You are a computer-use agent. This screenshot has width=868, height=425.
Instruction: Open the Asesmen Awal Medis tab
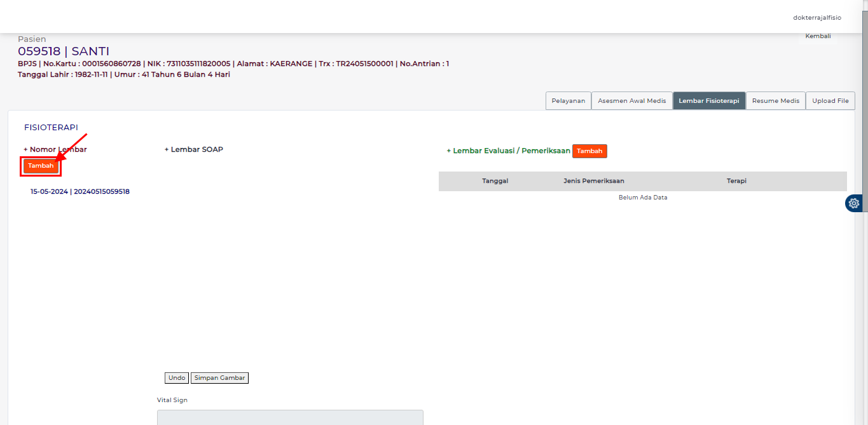pyautogui.click(x=631, y=101)
